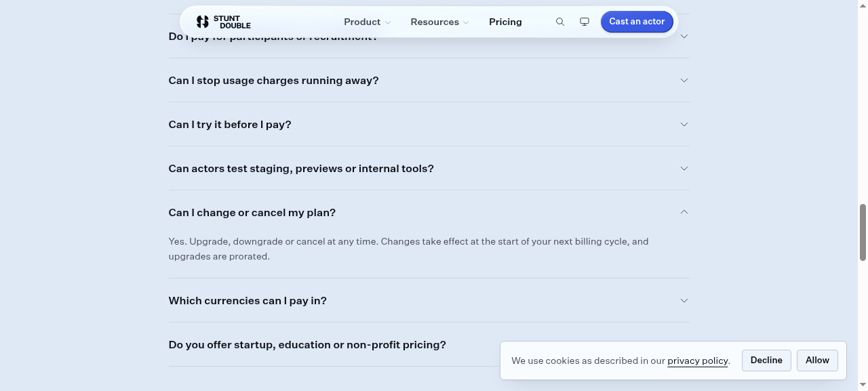Expand "Do you offer startup, education or non-profit pricing?"
The width and height of the screenshot is (868, 391).
point(429,344)
